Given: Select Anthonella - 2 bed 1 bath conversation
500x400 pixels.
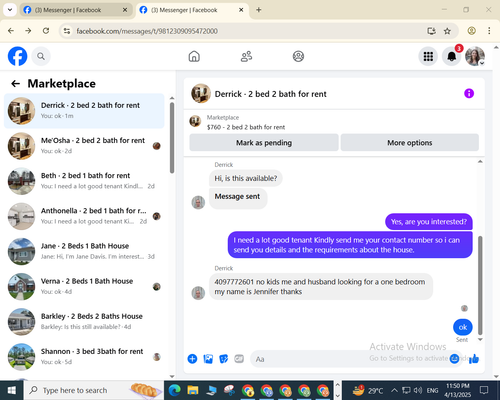Looking at the screenshot, I should (x=84, y=216).
